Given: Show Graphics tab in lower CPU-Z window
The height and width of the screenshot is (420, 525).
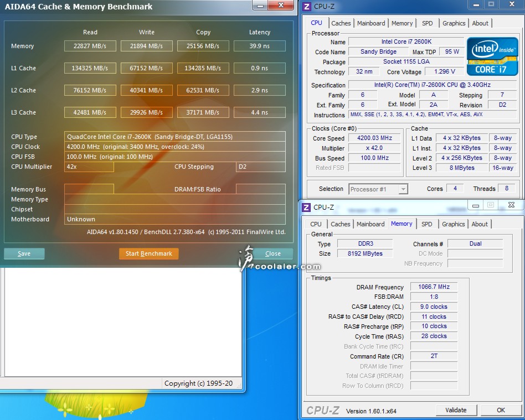Looking at the screenshot, I should tap(453, 224).
